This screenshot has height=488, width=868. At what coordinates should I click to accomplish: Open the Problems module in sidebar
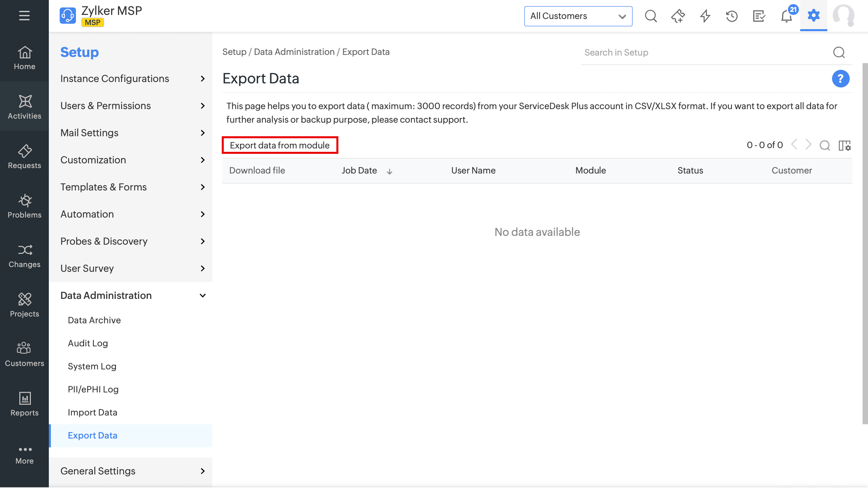coord(24,206)
